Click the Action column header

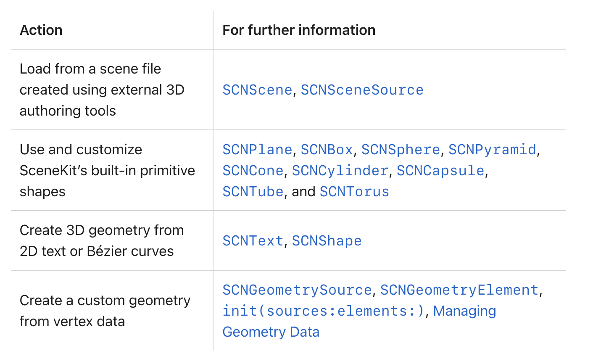41,30
